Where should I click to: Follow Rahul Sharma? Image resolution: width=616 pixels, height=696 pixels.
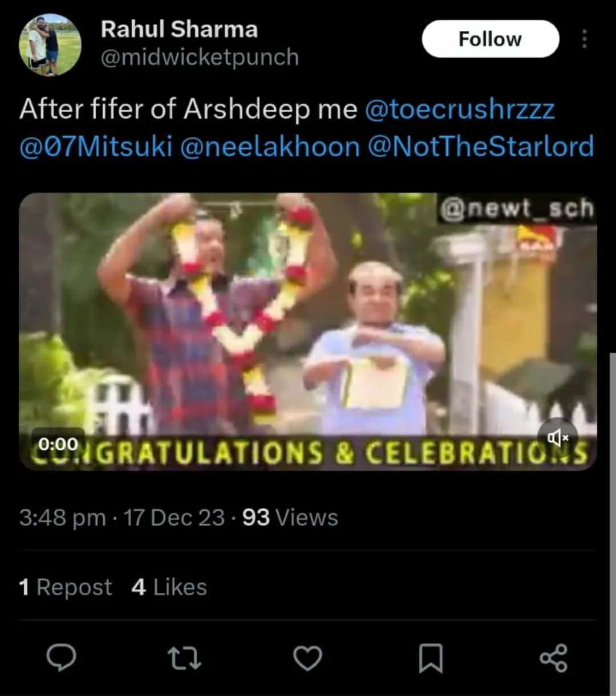(490, 39)
